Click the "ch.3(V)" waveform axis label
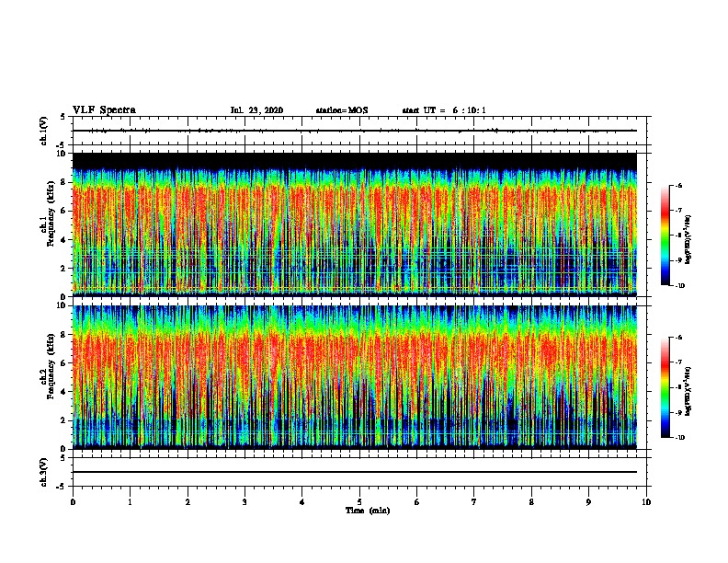This screenshot has width=728, height=563. 43,472
